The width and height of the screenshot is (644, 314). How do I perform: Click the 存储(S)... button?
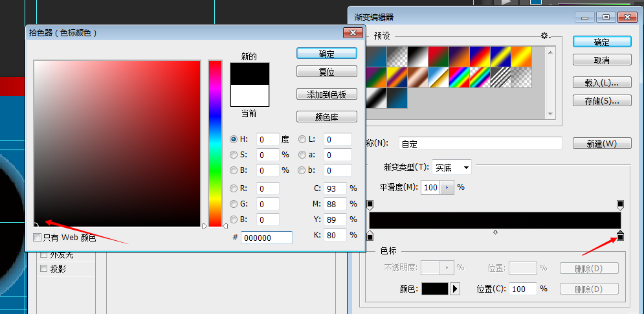pos(602,100)
